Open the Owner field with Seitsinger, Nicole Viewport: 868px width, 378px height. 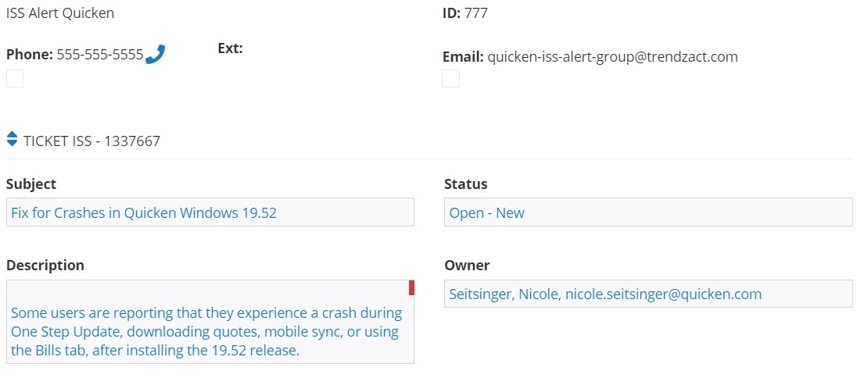pos(647,294)
